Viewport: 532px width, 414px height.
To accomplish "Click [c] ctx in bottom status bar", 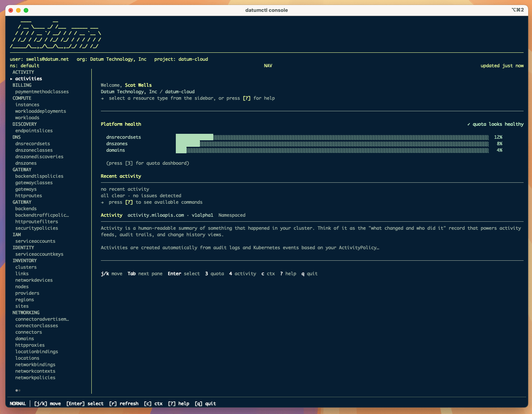I will click(x=153, y=404).
